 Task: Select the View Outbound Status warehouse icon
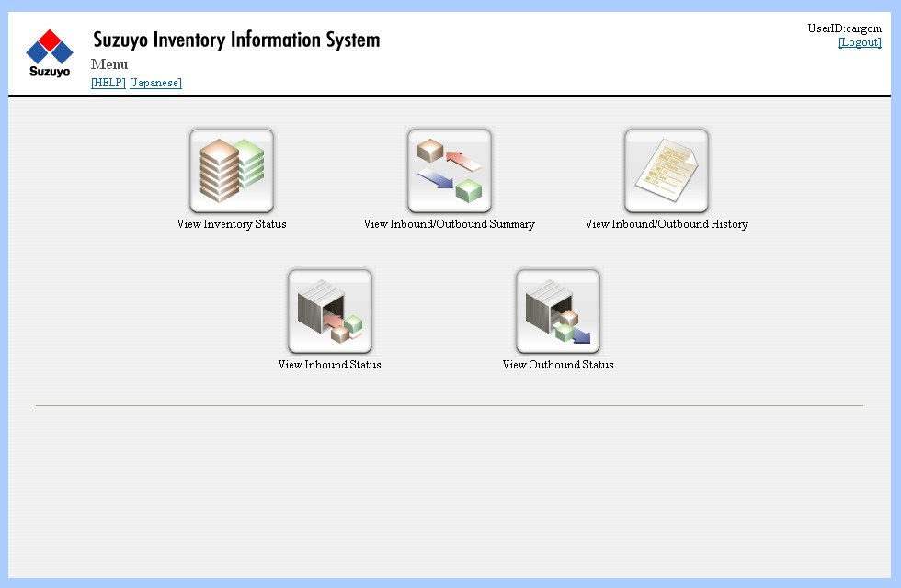[558, 311]
